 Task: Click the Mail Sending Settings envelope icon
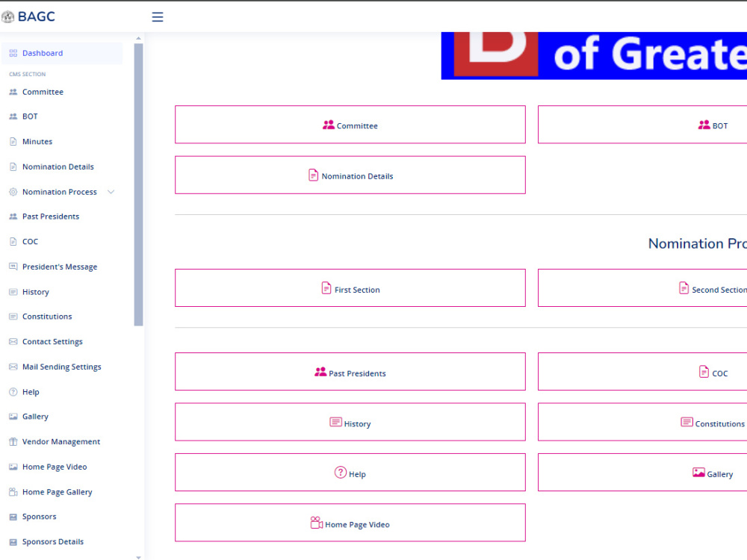[x=13, y=367]
